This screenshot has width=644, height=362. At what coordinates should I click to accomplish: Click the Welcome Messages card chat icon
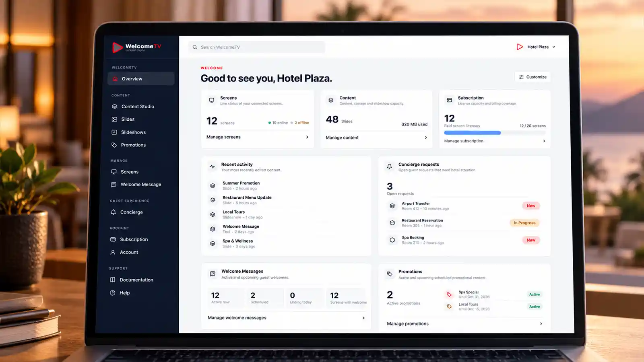click(x=213, y=274)
